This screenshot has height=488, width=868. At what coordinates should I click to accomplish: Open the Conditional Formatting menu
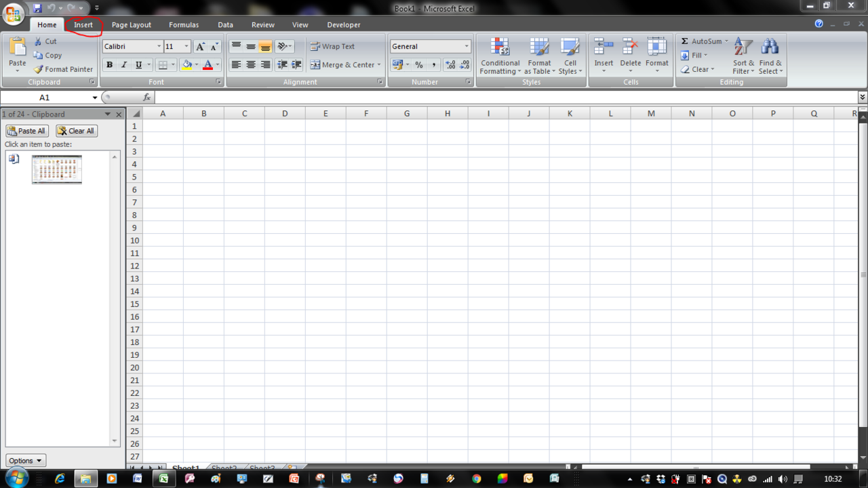[x=500, y=56]
